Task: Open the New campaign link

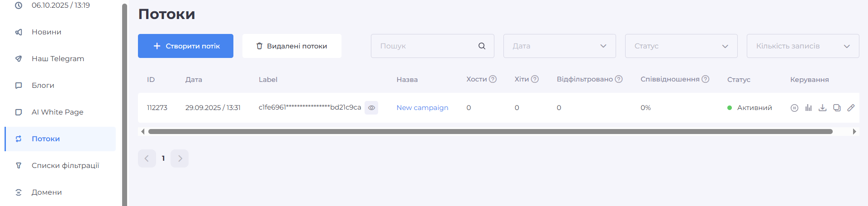Action: pos(422,108)
